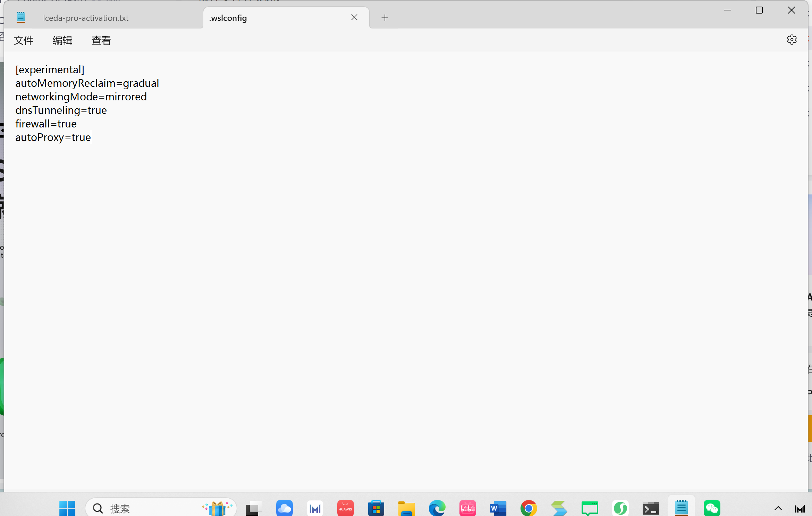Screen dimensions: 812x516
Task: Open the 文件 menu
Action: pos(24,40)
